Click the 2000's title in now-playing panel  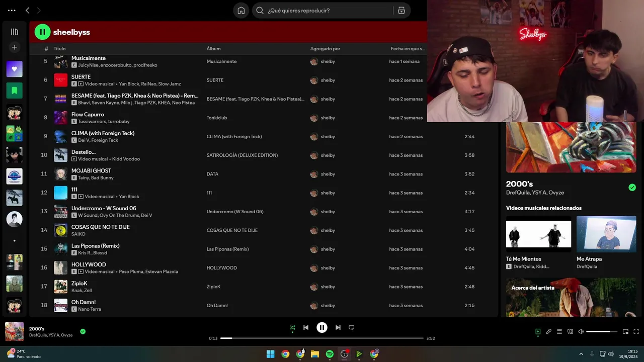point(519,184)
